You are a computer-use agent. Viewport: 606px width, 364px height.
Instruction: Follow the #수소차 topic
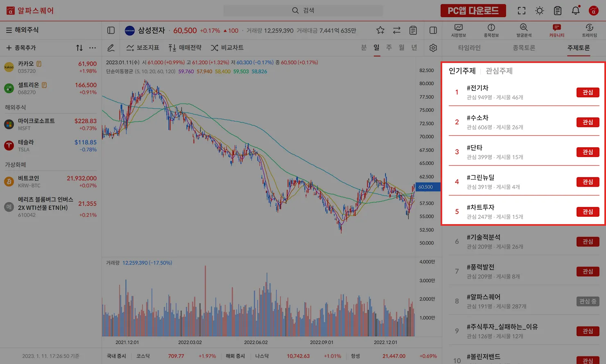pyautogui.click(x=588, y=122)
